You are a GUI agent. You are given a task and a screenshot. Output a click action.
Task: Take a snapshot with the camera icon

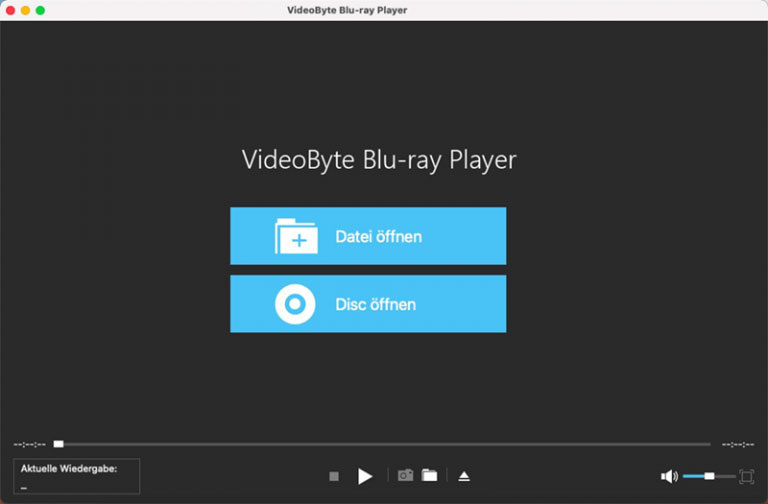pyautogui.click(x=405, y=475)
